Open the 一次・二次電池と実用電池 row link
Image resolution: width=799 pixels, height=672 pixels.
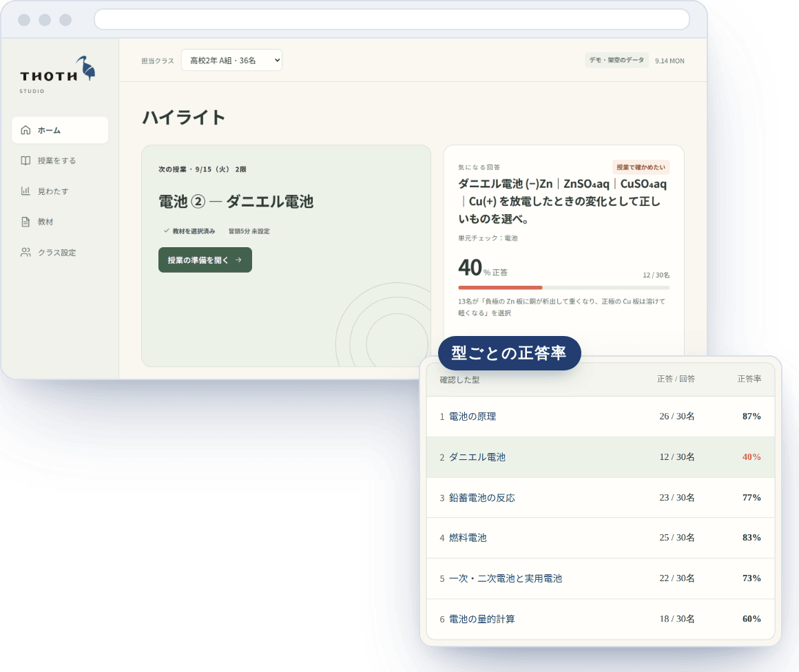click(506, 578)
